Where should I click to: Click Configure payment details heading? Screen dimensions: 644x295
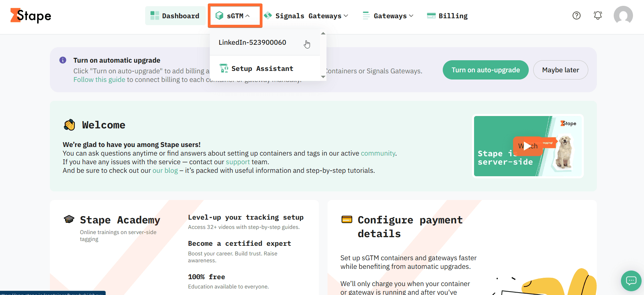(410, 227)
